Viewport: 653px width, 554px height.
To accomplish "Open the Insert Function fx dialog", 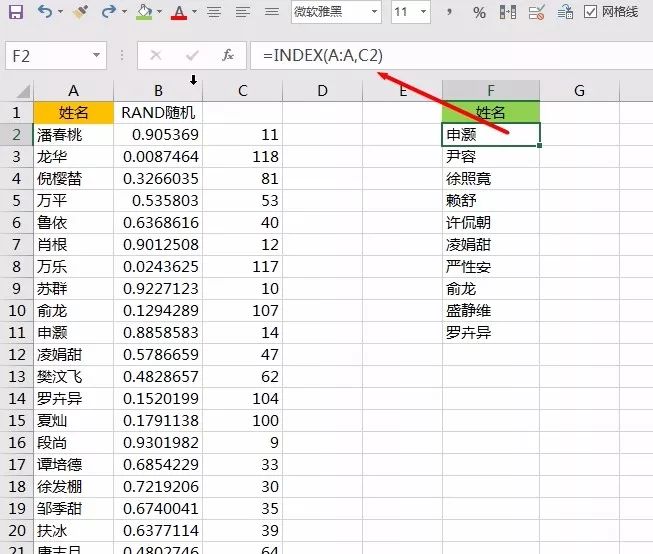I will pyautogui.click(x=227, y=55).
